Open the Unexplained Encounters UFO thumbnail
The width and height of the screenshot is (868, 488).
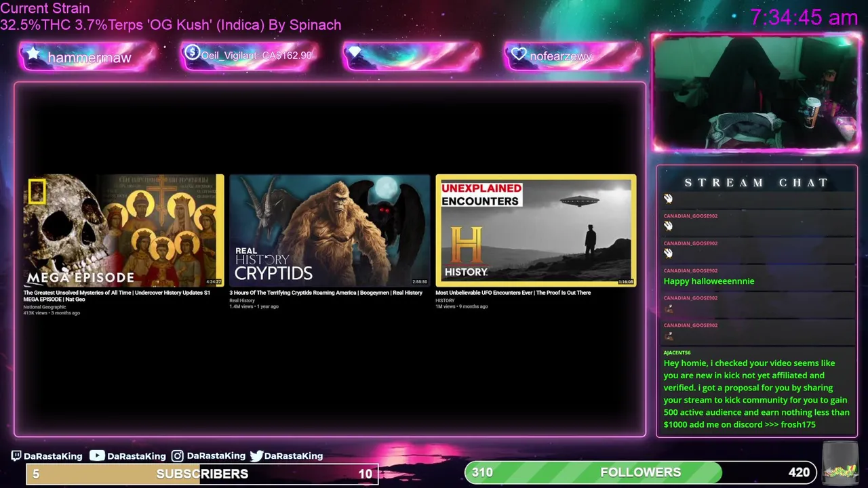(x=536, y=230)
